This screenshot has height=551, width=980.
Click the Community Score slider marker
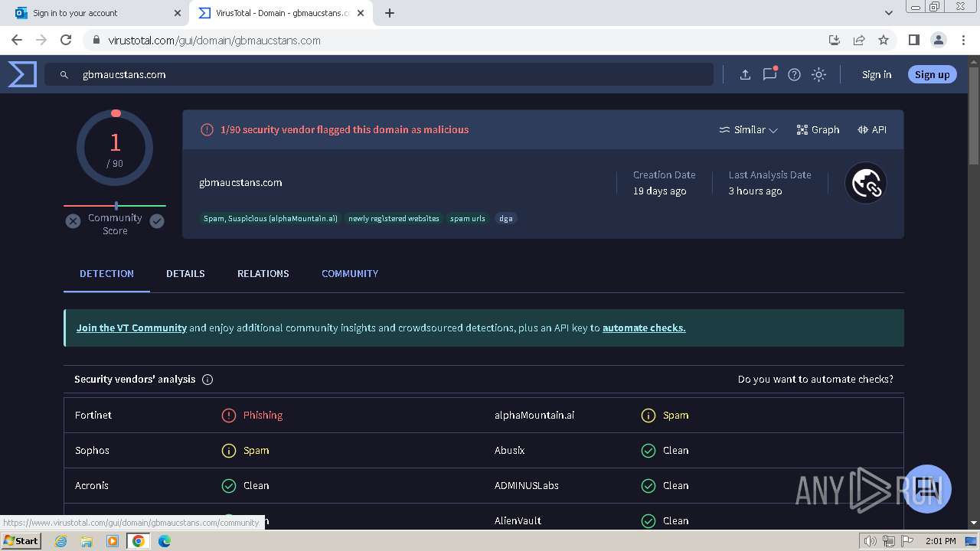click(116, 206)
